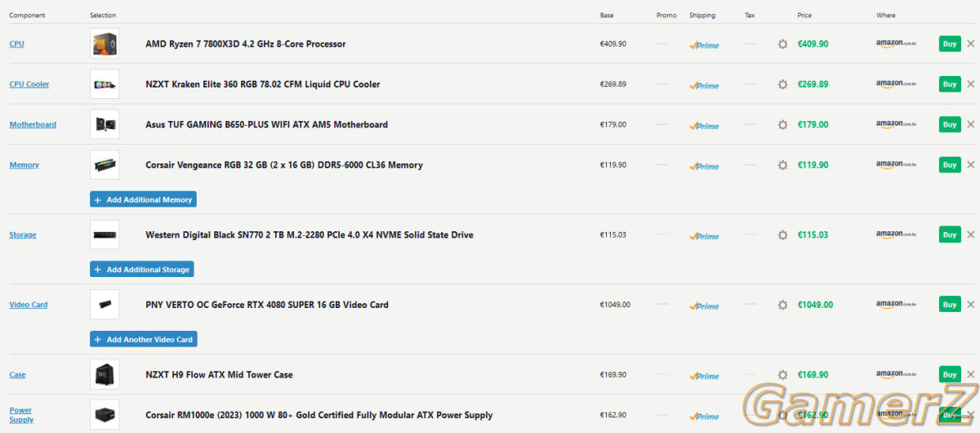Open amazon.com.be logo for the Motherboard
The height and width of the screenshot is (433, 980).
point(896,125)
